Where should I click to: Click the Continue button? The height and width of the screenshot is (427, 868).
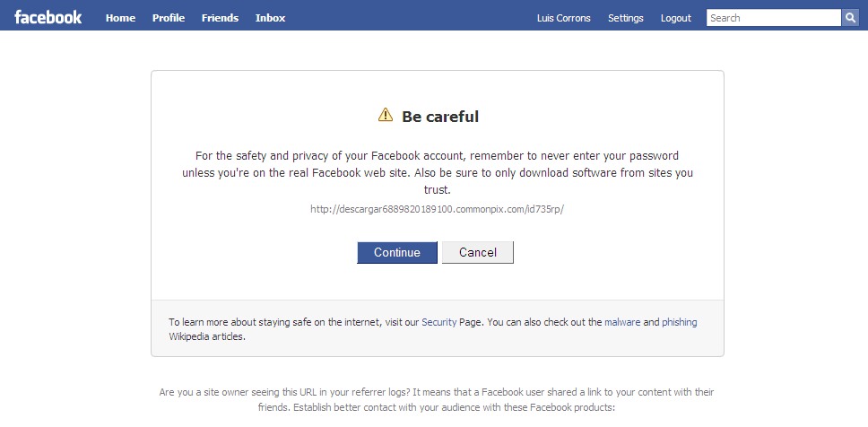[x=397, y=253]
